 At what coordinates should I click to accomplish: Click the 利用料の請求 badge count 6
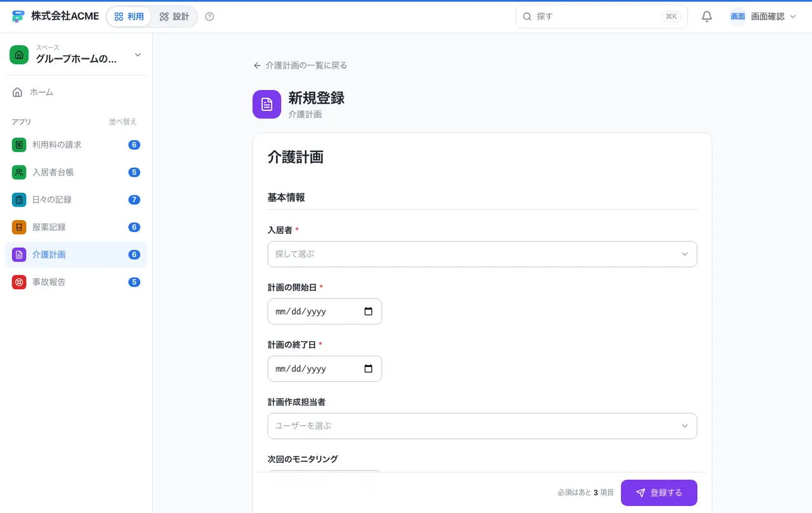[134, 145]
